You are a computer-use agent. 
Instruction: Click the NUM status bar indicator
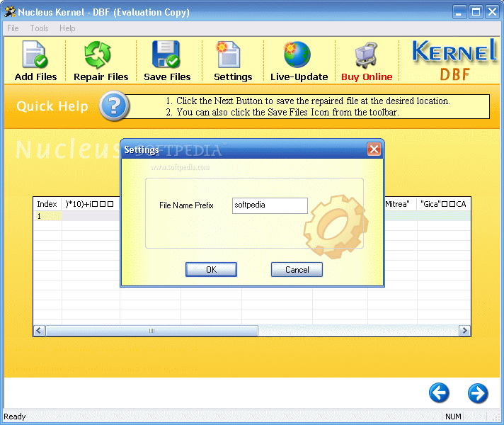pyautogui.click(x=453, y=416)
